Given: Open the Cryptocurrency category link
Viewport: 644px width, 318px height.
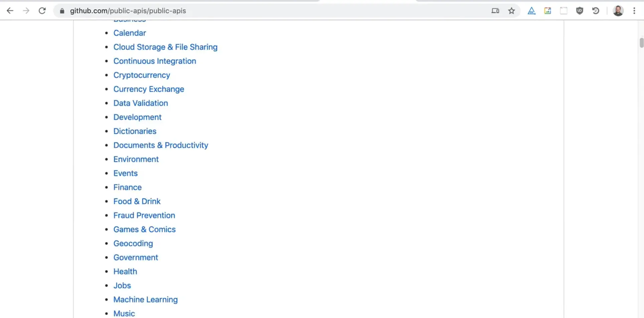Looking at the screenshot, I should tap(142, 75).
